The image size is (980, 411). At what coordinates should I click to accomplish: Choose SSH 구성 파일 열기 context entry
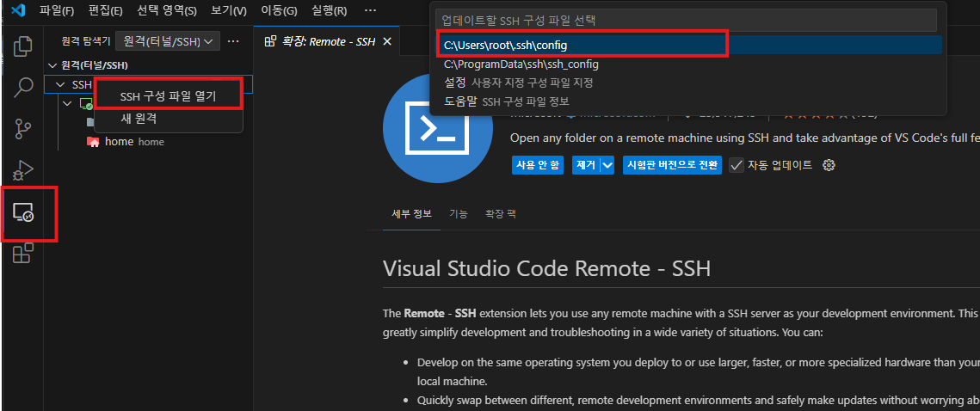[168, 96]
